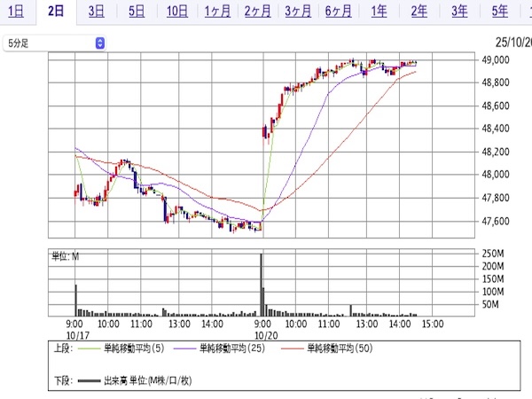
Task: Show the 3年 chart range
Action: (x=459, y=12)
